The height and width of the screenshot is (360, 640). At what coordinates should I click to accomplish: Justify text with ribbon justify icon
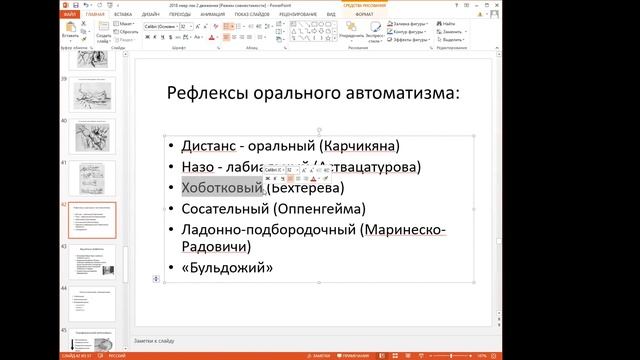click(249, 37)
